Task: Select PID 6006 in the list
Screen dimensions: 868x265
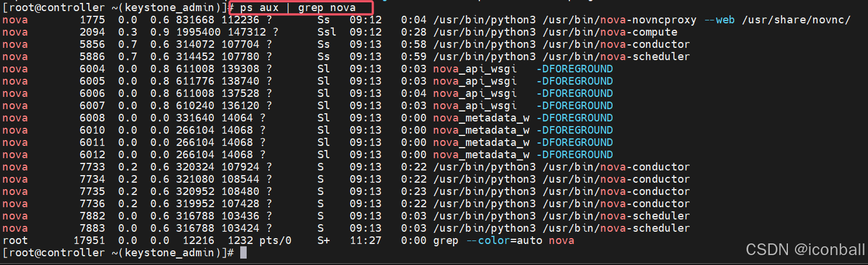Action: [92, 93]
